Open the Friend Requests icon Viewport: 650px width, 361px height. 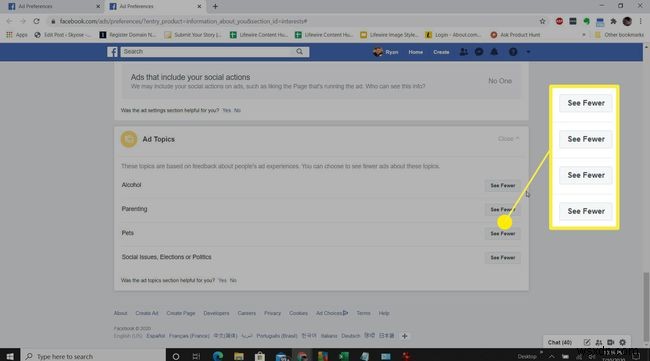tap(463, 52)
